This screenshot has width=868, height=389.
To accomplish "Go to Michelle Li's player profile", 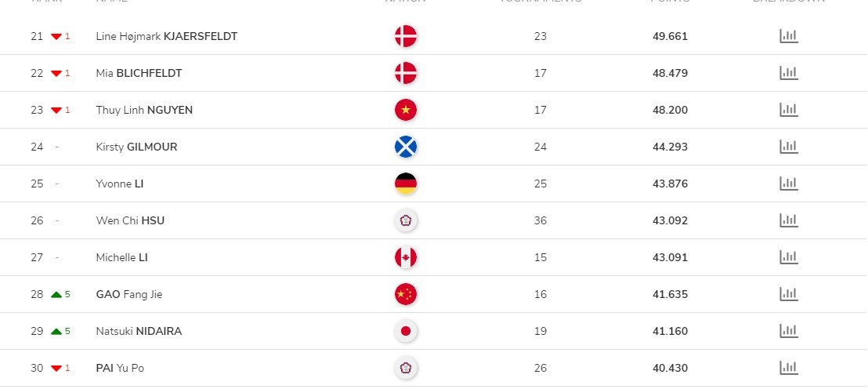I will click(x=121, y=258).
